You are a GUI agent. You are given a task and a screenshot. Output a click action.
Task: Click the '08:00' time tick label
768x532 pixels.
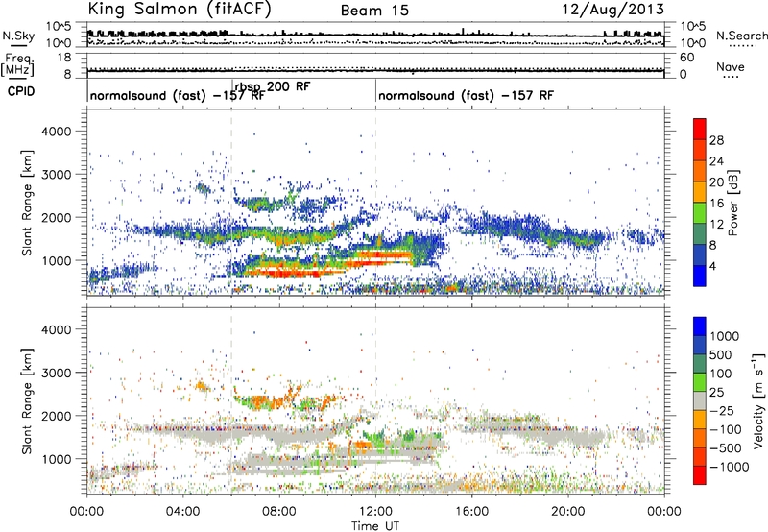(x=279, y=512)
